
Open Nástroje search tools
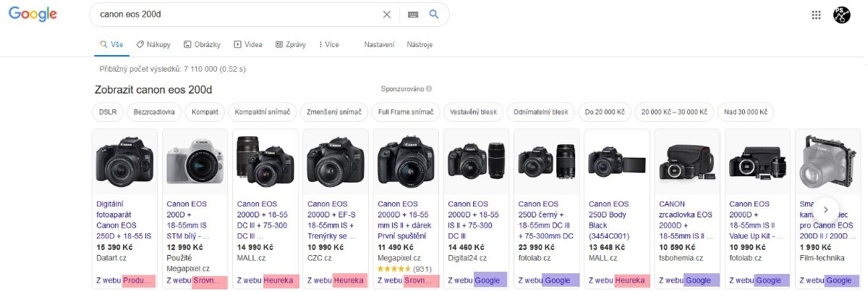420,44
